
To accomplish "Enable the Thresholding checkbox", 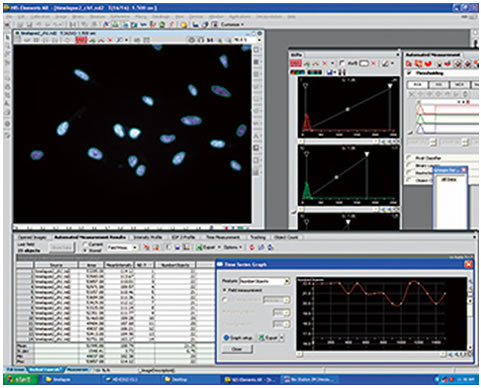I will (409, 73).
